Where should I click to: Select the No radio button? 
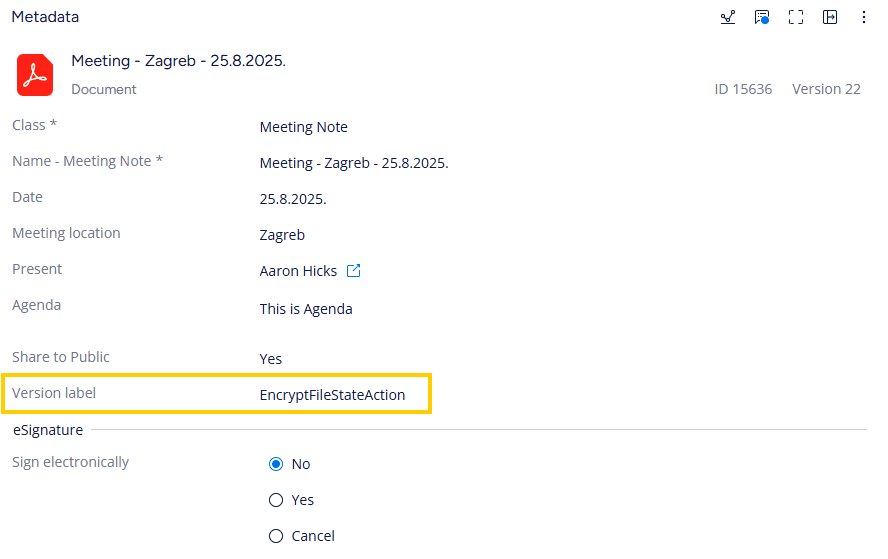[x=277, y=464]
